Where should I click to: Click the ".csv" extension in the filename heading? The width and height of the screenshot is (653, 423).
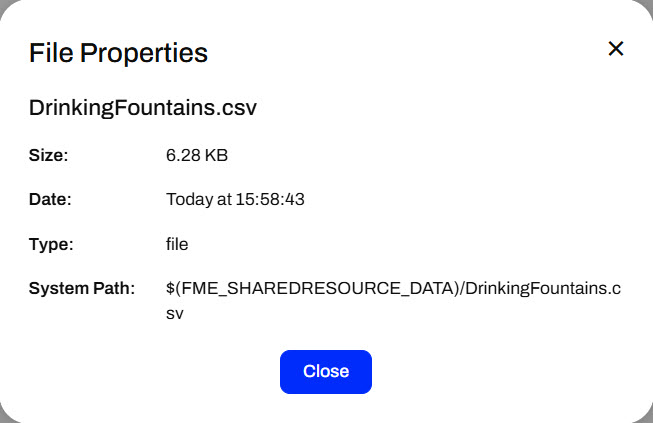click(x=238, y=108)
